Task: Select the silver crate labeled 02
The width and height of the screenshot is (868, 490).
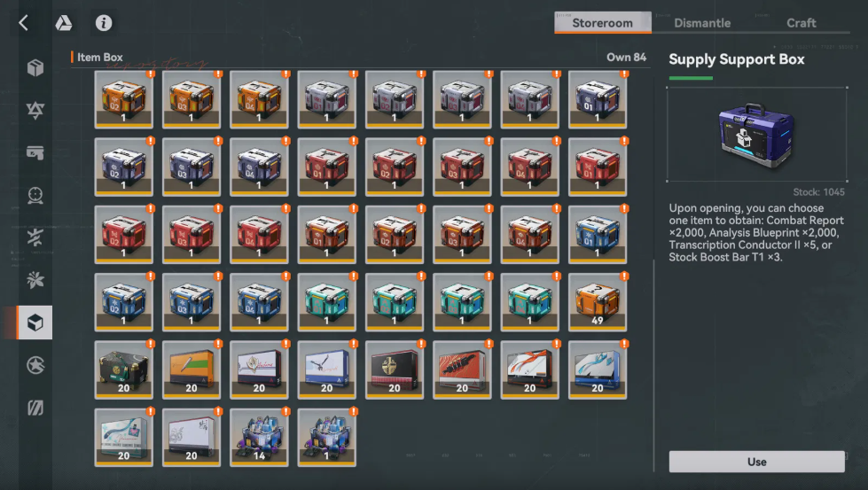Action: (395, 99)
